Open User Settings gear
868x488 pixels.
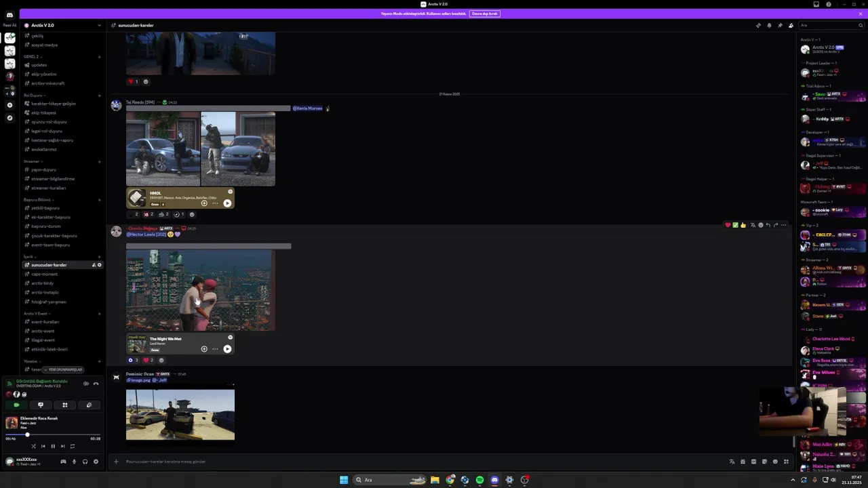coord(96,462)
